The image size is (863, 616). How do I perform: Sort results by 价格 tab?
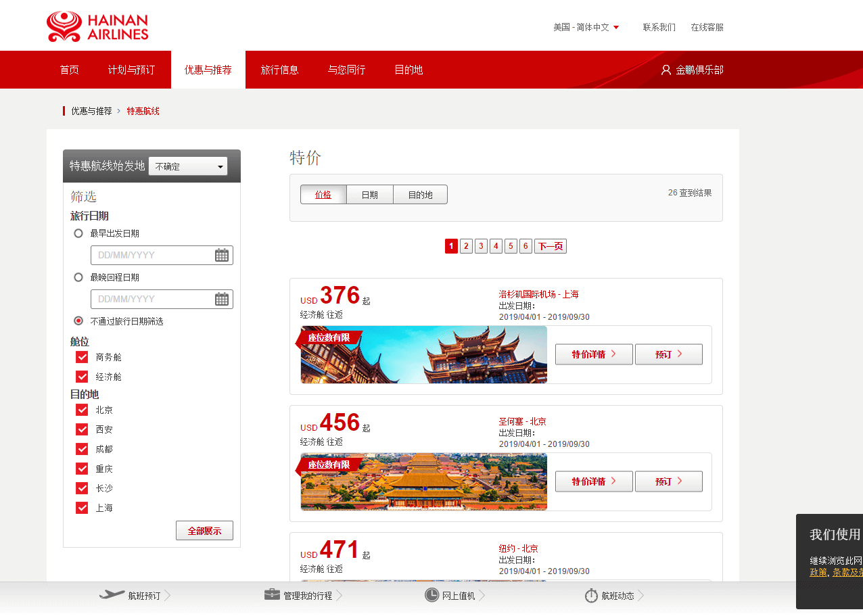point(323,195)
